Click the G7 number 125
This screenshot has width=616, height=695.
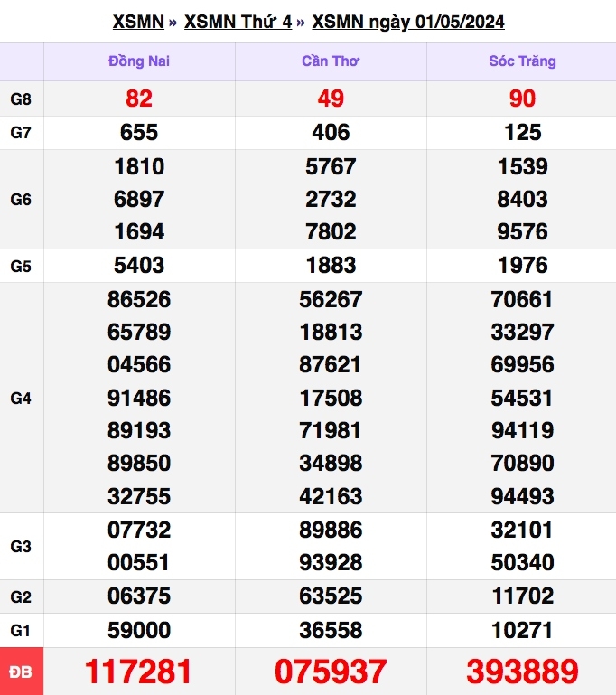coord(523,132)
